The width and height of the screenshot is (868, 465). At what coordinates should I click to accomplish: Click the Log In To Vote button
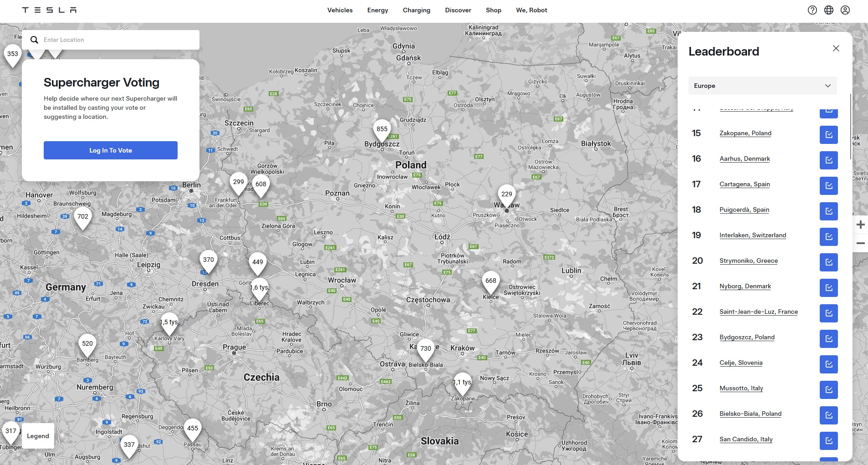[111, 150]
